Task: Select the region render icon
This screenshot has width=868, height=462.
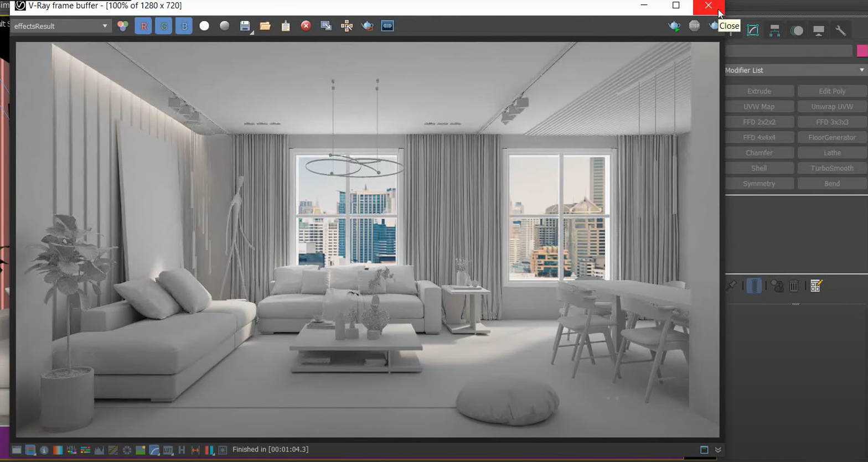Action: 326,26
